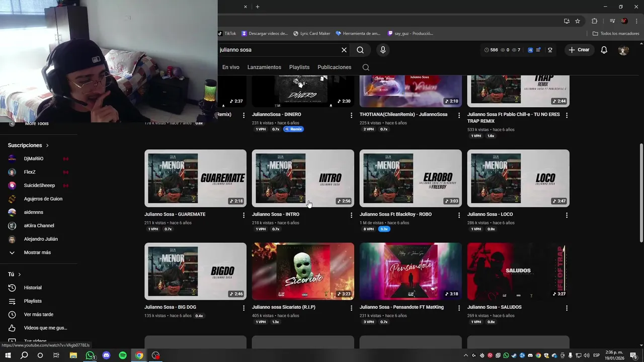Open SuicideSheeep subscription channel
Image resolution: width=644 pixels, height=362 pixels.
[38, 186]
